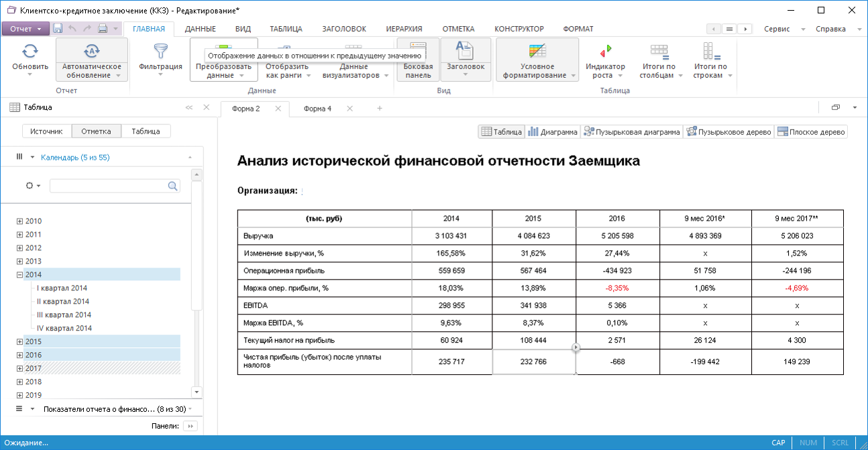Viewport: 868px width, 450px height.
Task: Collapse side panel with double chevron
Action: (x=188, y=107)
